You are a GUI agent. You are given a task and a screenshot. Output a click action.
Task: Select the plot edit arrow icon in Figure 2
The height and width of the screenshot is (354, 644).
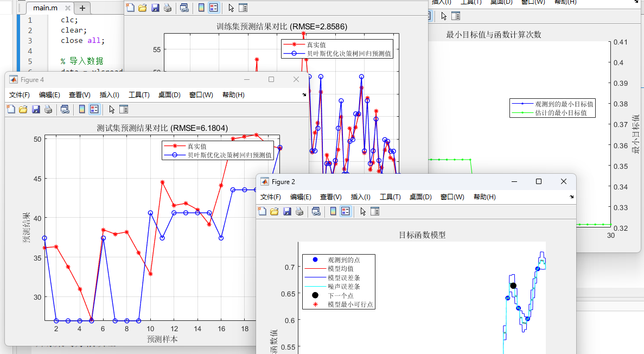[x=363, y=212]
